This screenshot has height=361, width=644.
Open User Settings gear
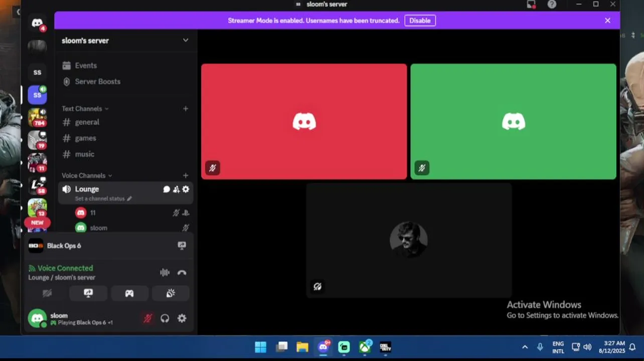(x=182, y=319)
